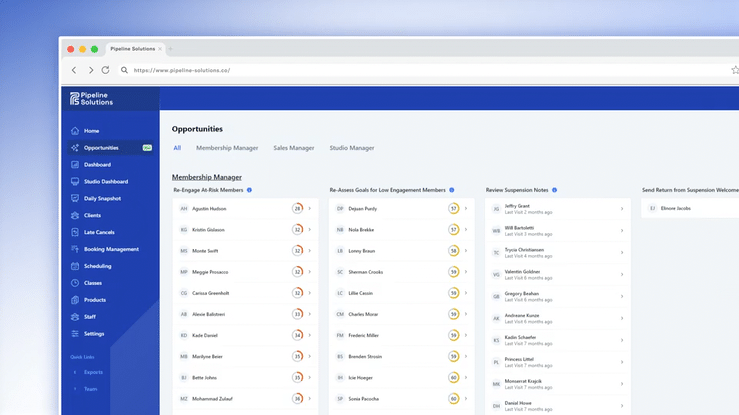Reload the page with refresh icon

pyautogui.click(x=106, y=70)
